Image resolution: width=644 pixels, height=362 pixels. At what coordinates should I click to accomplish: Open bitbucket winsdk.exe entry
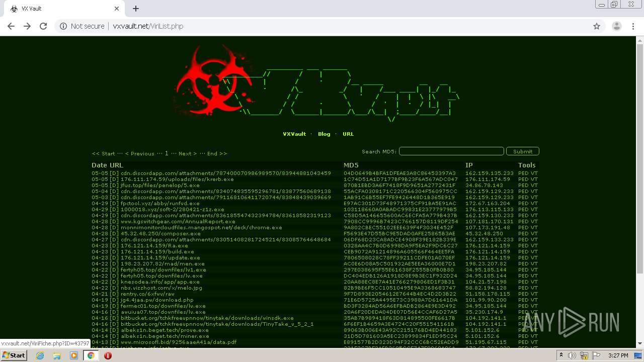click(207, 318)
